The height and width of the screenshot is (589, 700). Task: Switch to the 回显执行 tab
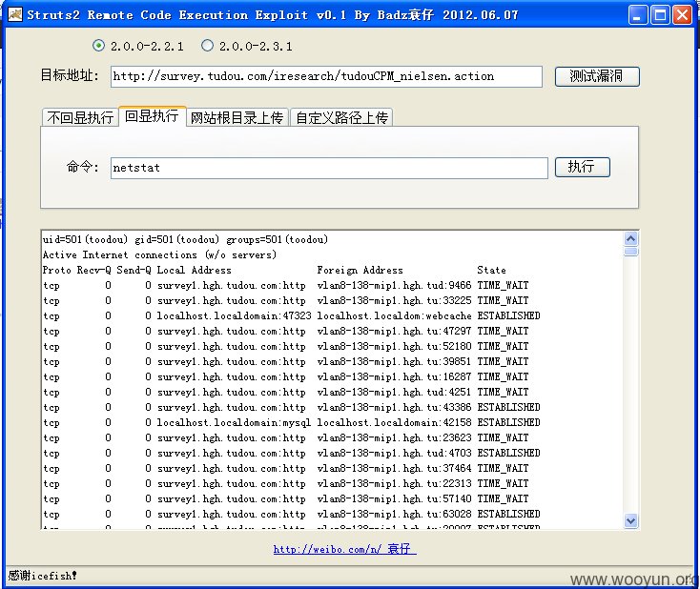pyautogui.click(x=152, y=116)
